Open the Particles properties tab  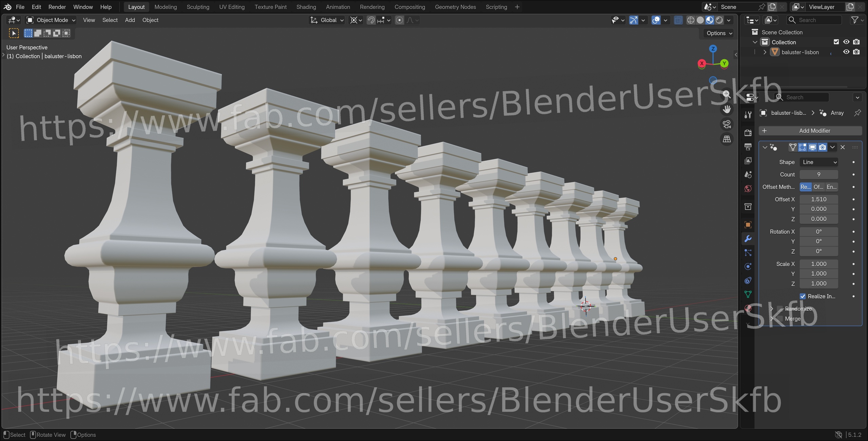coord(748,252)
